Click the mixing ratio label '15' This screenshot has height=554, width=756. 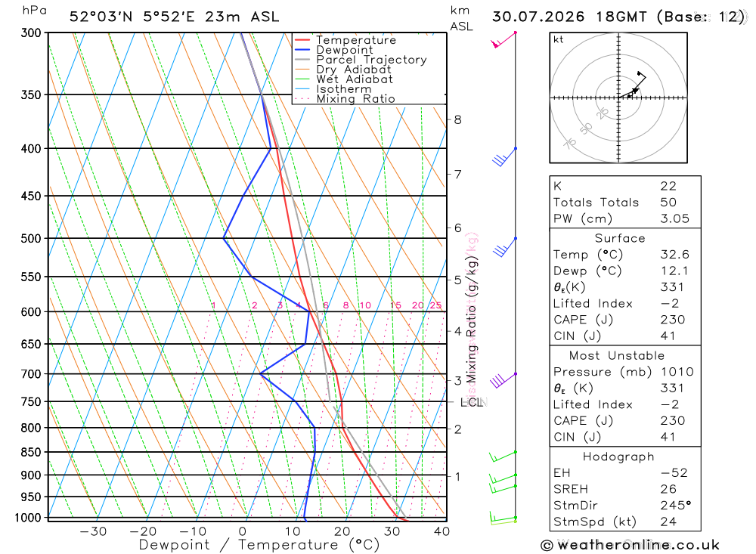pyautogui.click(x=395, y=305)
